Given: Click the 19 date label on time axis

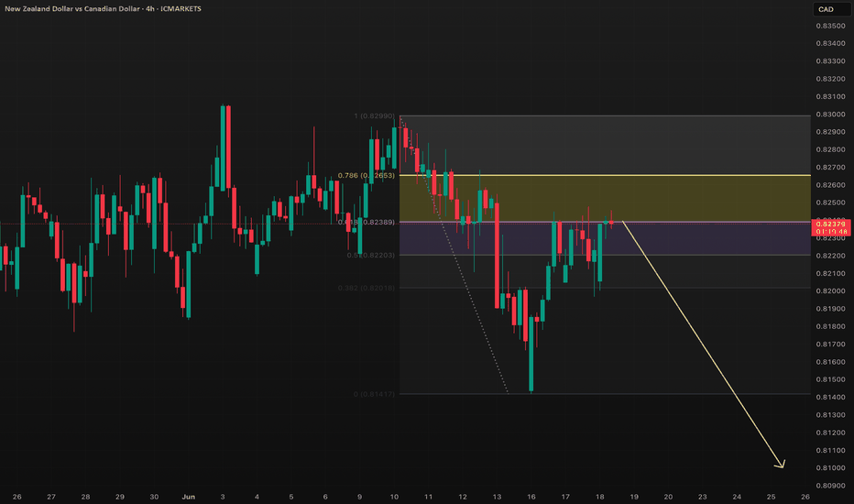Looking at the screenshot, I should (x=634, y=497).
